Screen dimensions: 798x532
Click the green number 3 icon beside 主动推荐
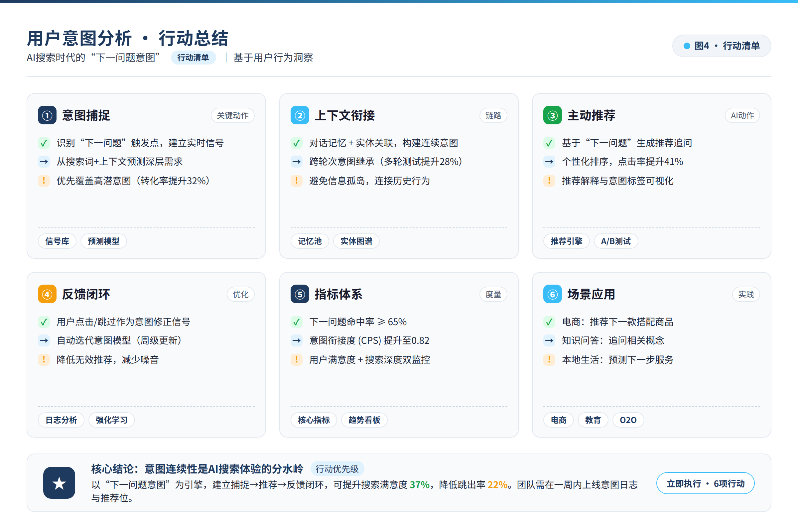[x=552, y=115]
